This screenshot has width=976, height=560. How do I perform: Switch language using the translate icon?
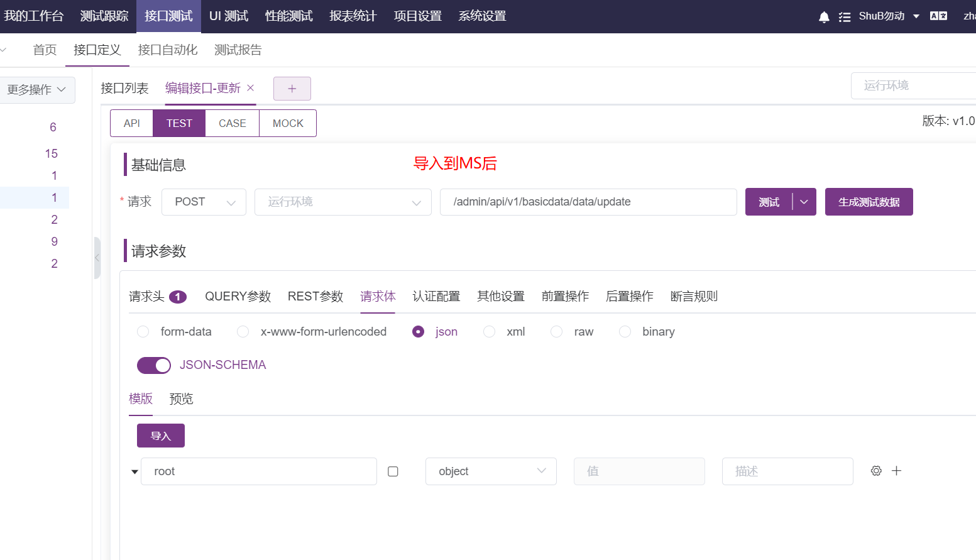[x=938, y=16]
